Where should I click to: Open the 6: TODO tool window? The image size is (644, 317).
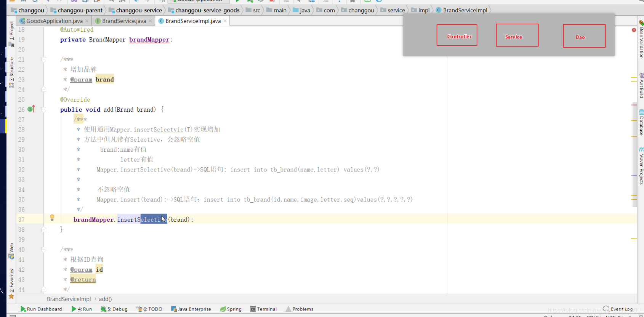tap(149, 309)
